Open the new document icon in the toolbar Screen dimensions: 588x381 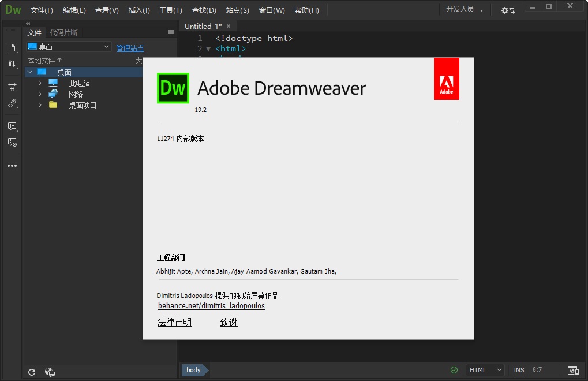pos(13,48)
